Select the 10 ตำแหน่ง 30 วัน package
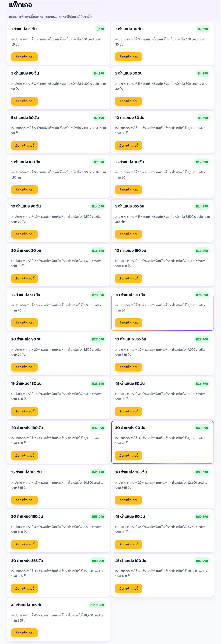The image size is (221, 644). [128, 146]
